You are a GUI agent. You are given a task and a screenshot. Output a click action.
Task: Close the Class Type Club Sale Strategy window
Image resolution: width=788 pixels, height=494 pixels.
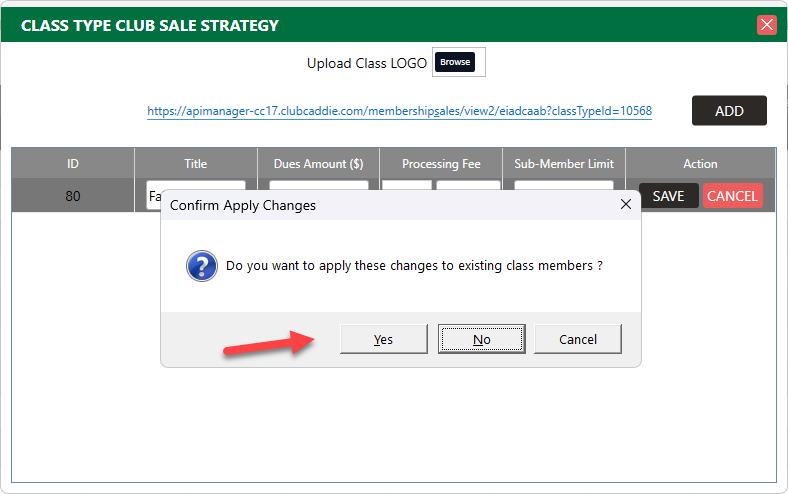[766, 25]
